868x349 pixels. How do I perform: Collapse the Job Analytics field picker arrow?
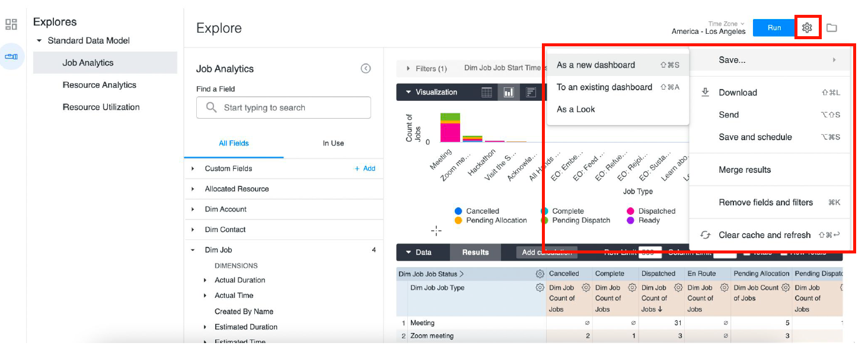(x=366, y=69)
